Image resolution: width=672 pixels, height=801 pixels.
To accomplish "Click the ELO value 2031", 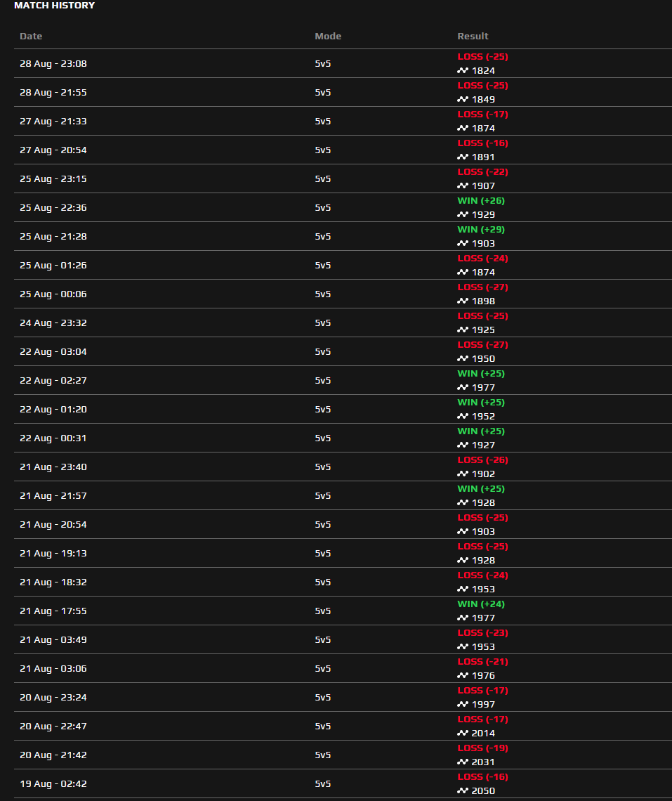I will point(483,762).
